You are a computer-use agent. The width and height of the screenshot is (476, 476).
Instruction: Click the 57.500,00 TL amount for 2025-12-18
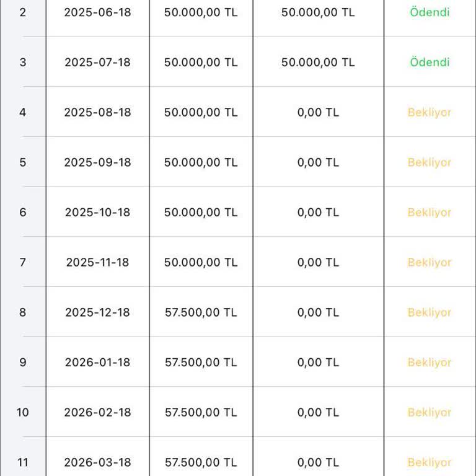point(201,313)
